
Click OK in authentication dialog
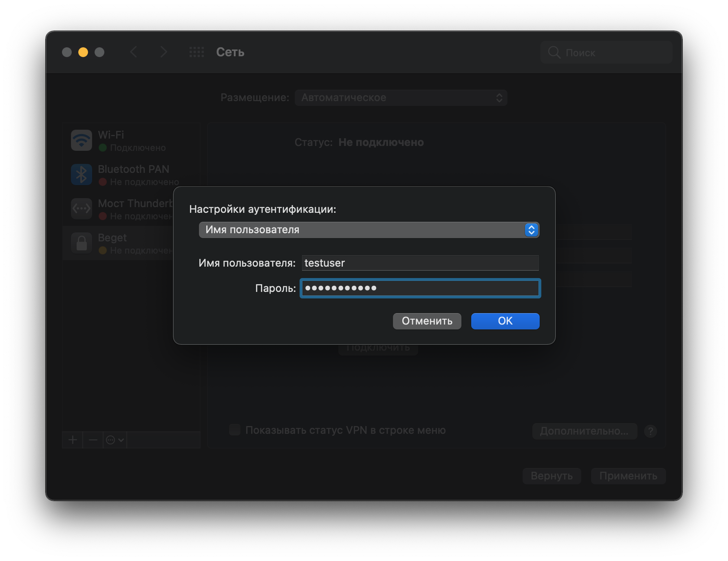(x=505, y=321)
